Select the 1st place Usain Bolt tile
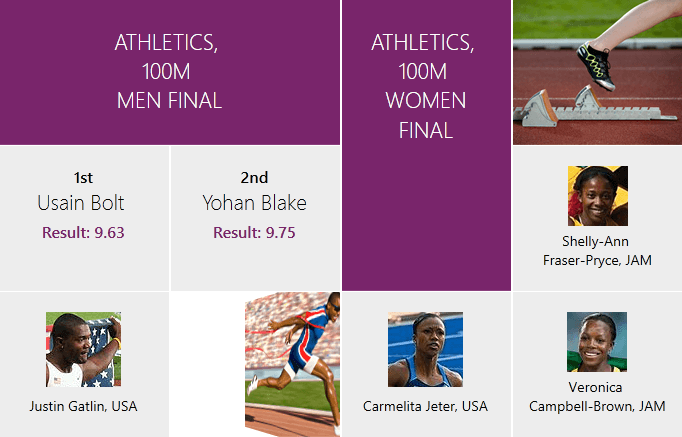Viewport: 682px width, 437px height. [x=84, y=218]
